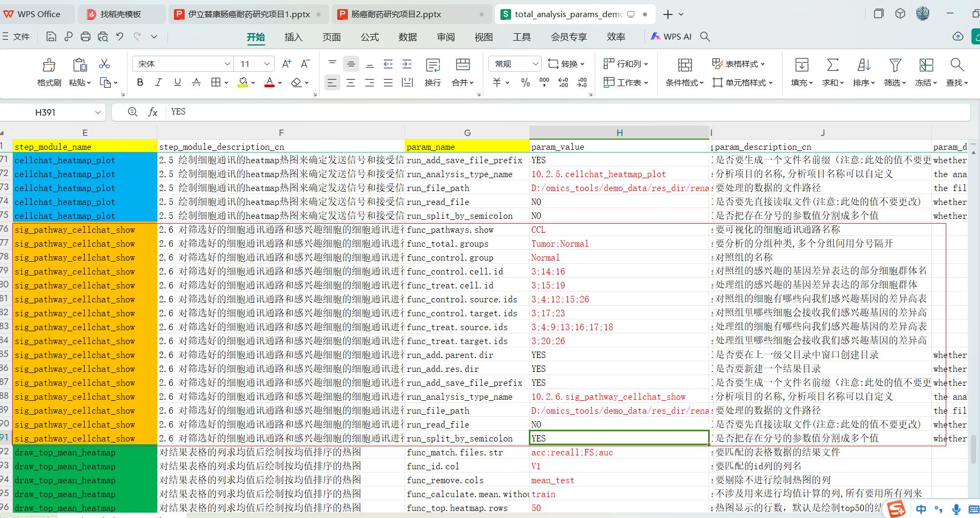Viewport: 980px width, 518px height.
Task: Toggle align right
Action: click(369, 82)
